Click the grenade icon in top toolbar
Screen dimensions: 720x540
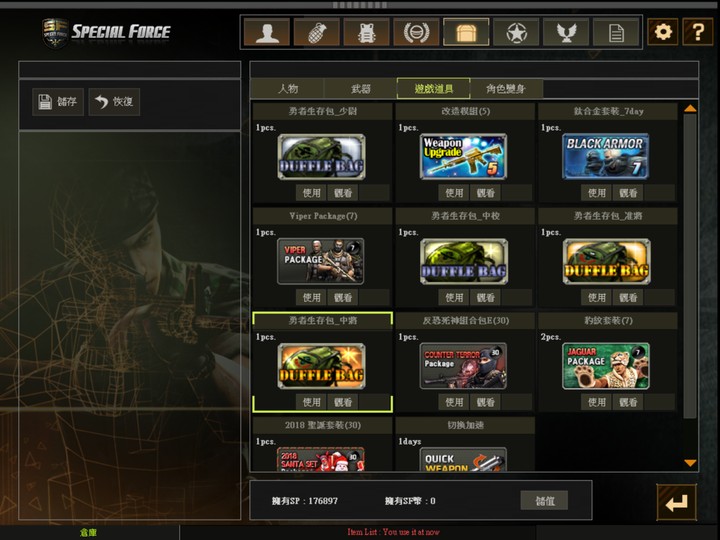(x=316, y=32)
